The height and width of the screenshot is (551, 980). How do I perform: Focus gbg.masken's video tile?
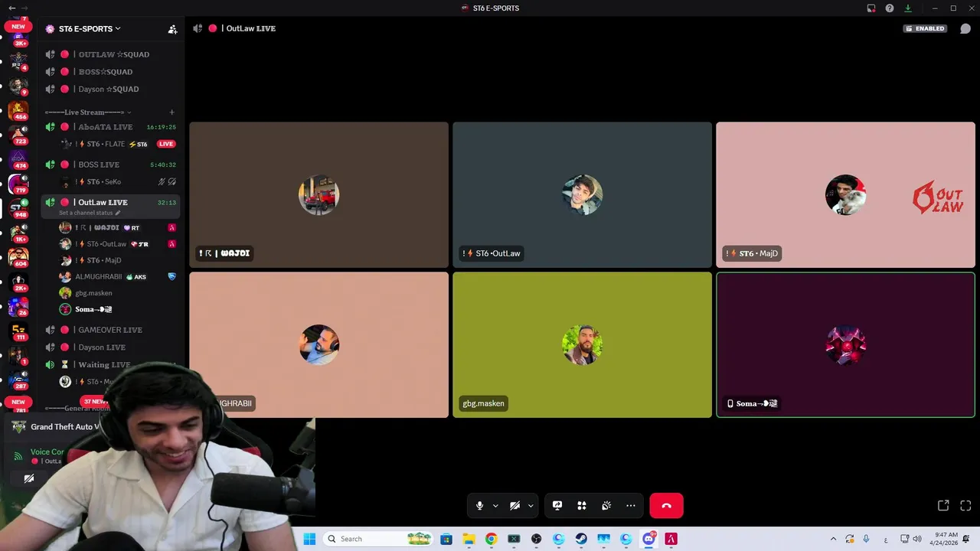[x=582, y=345]
